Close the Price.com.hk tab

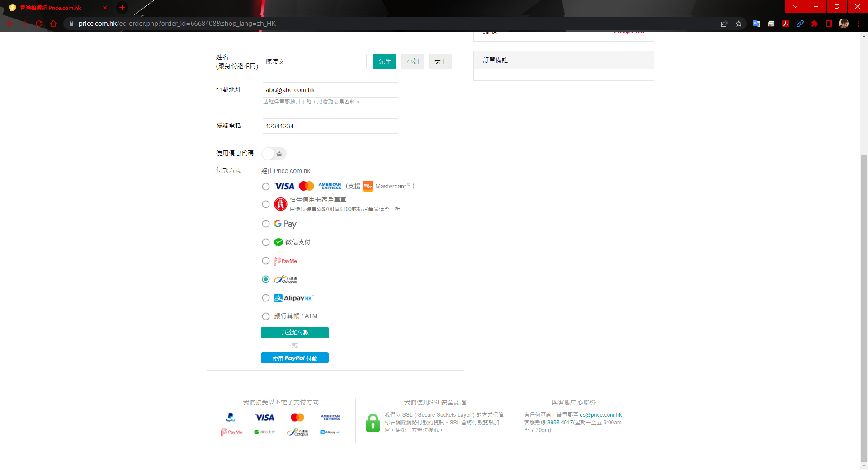[105, 8]
